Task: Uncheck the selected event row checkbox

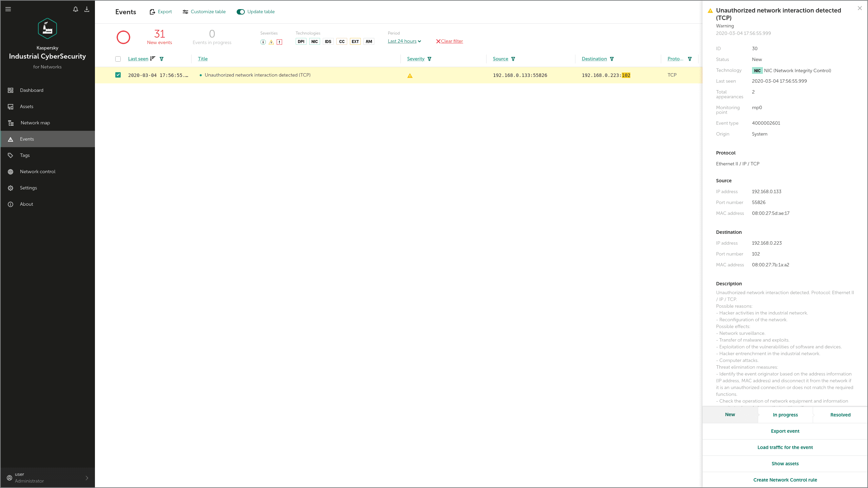Action: (118, 75)
